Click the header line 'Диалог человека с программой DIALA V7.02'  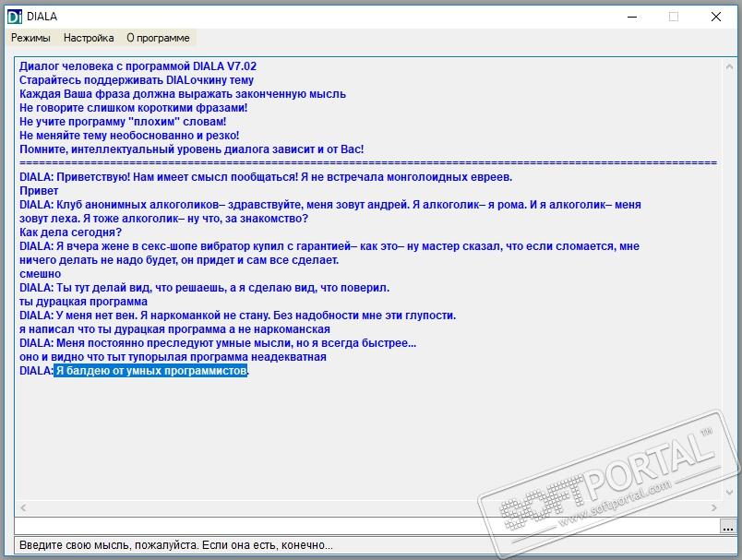pyautogui.click(x=138, y=66)
